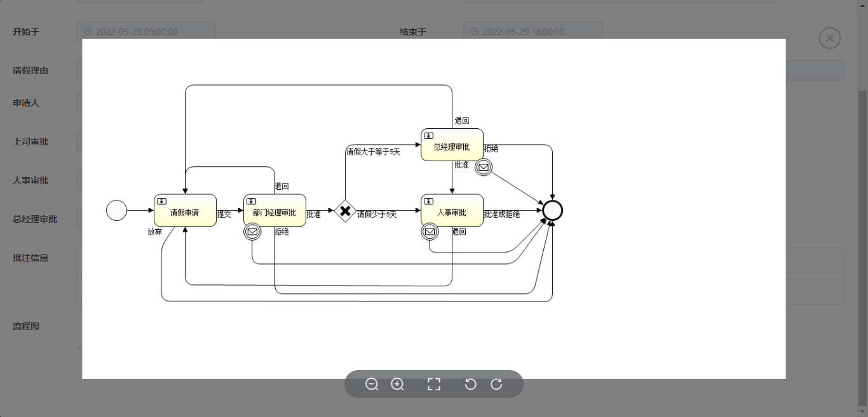Click the end event circle in diagram
This screenshot has height=417, width=868.
[552, 210]
